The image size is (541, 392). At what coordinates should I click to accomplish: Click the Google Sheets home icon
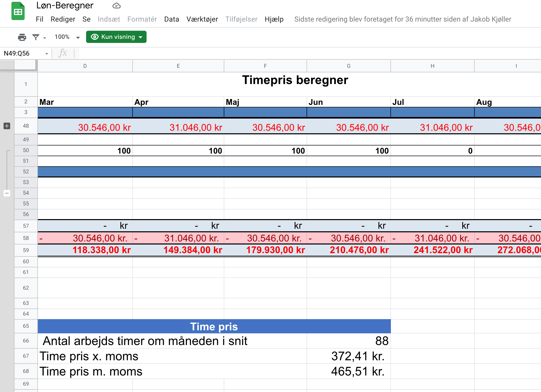click(18, 11)
